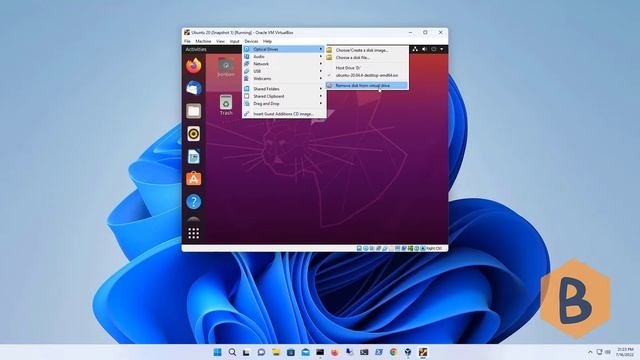
Task: Open Windows taskbar Search
Action: pyautogui.click(x=232, y=352)
